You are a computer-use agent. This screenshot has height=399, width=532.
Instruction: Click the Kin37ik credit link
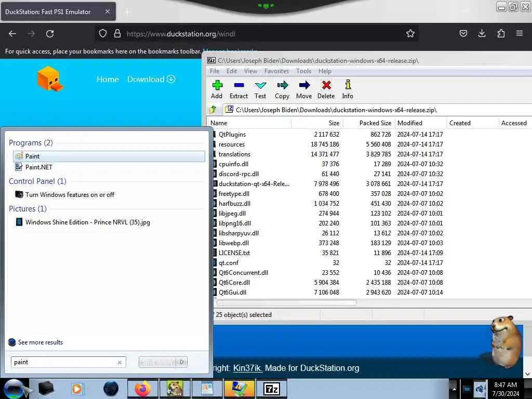[248, 368]
